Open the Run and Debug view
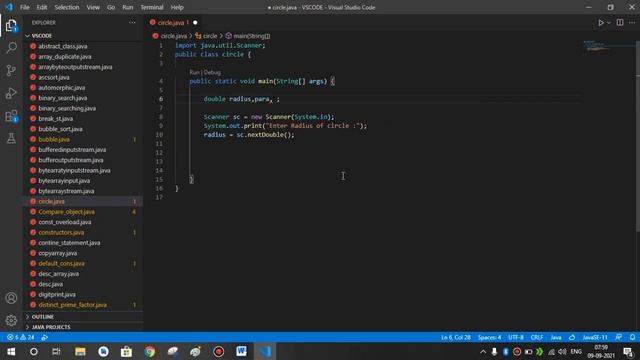The width and height of the screenshot is (640, 360). click(x=11, y=93)
